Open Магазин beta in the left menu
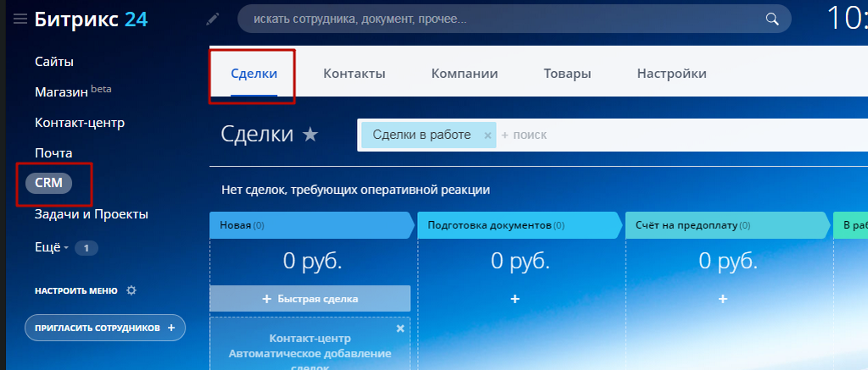The image size is (868, 370). pyautogui.click(x=73, y=91)
